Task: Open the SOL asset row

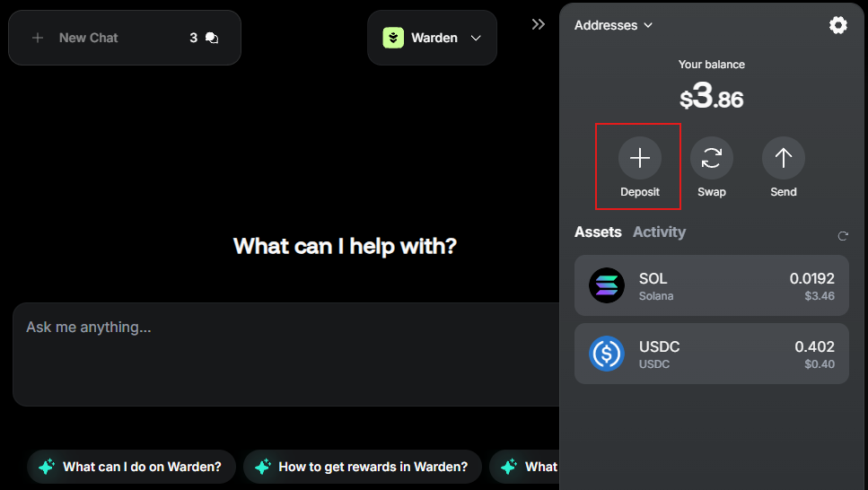Action: (x=711, y=285)
